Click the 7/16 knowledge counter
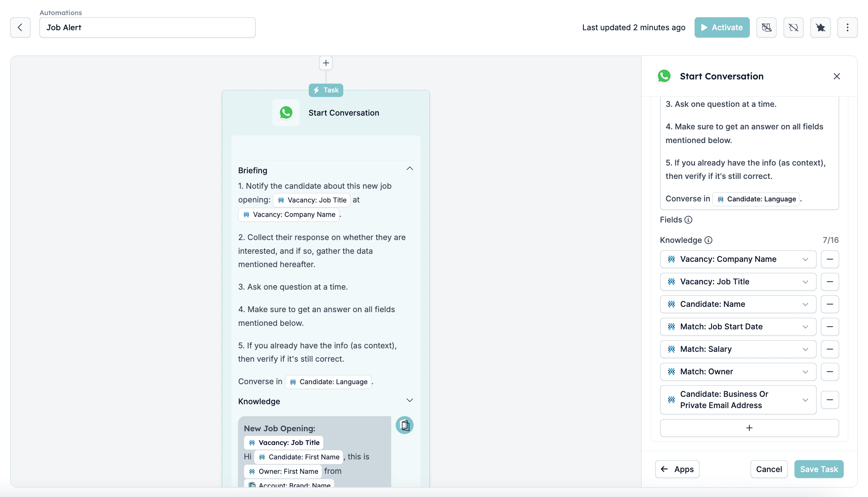Viewport: 868px width, 497px height. (830, 240)
